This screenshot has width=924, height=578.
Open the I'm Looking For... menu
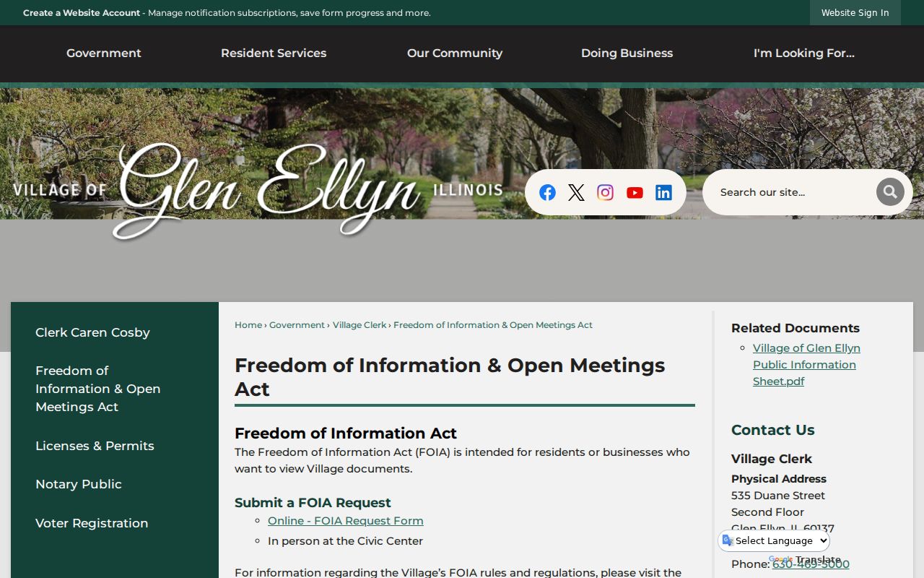[804, 53]
